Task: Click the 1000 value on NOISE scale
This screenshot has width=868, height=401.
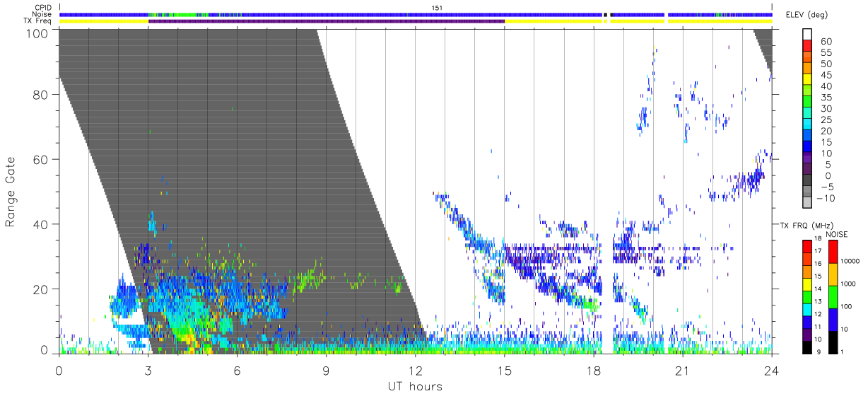Action: point(848,284)
